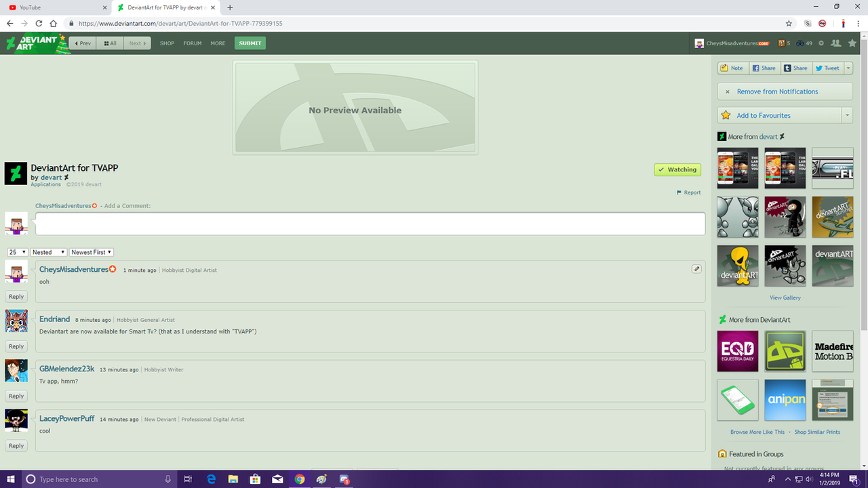Open Microsoft Store from taskbar
Screen dimensions: 868x488
click(256, 479)
